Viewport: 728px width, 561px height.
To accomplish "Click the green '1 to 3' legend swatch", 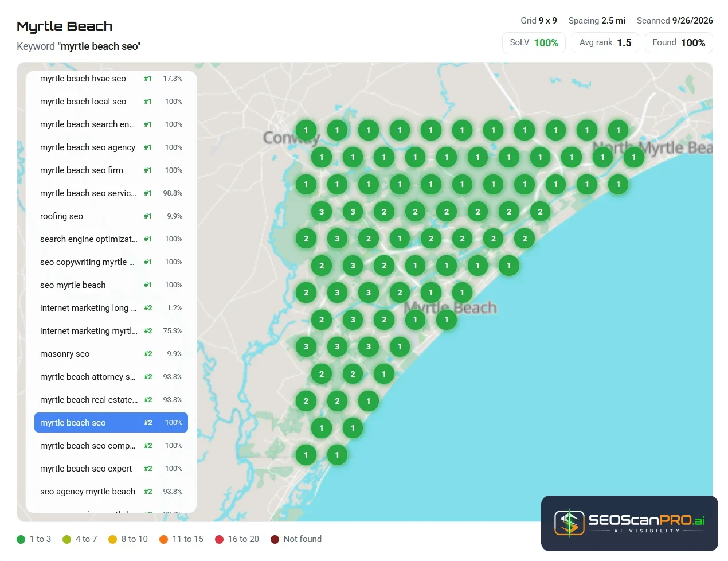I will 21,539.
